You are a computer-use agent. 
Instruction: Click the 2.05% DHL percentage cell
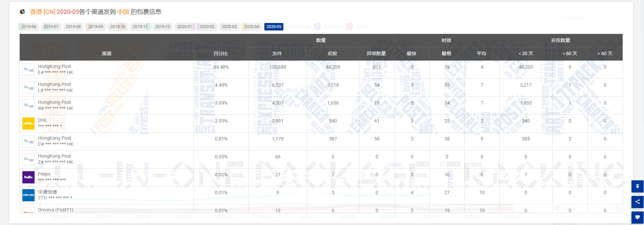tap(221, 121)
